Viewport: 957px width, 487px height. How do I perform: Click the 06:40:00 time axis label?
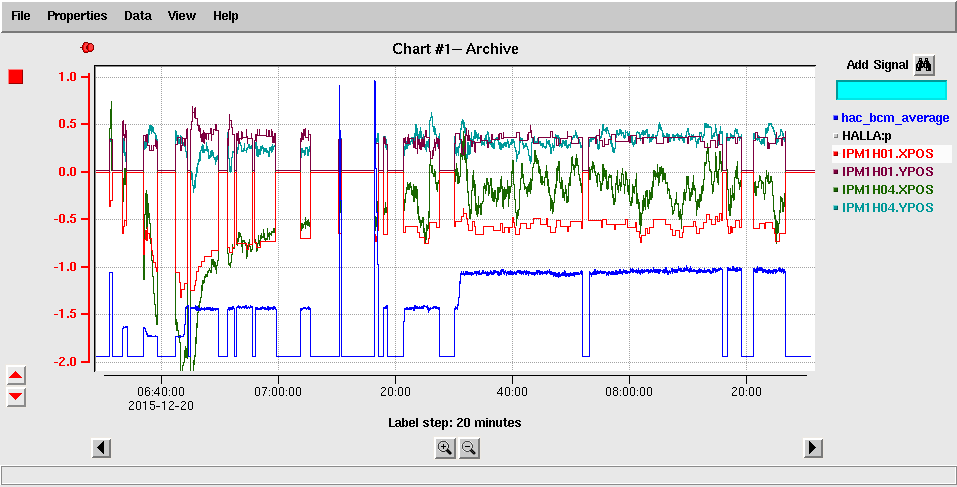tap(161, 391)
